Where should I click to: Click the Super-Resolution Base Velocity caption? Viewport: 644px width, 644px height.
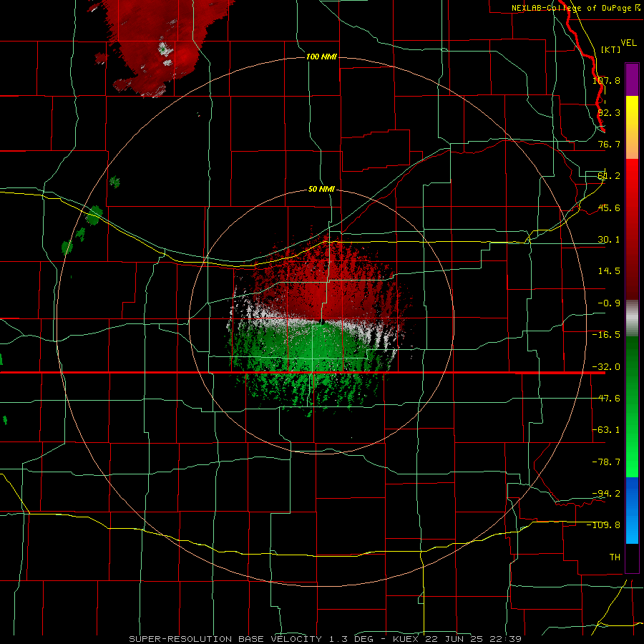point(326,639)
